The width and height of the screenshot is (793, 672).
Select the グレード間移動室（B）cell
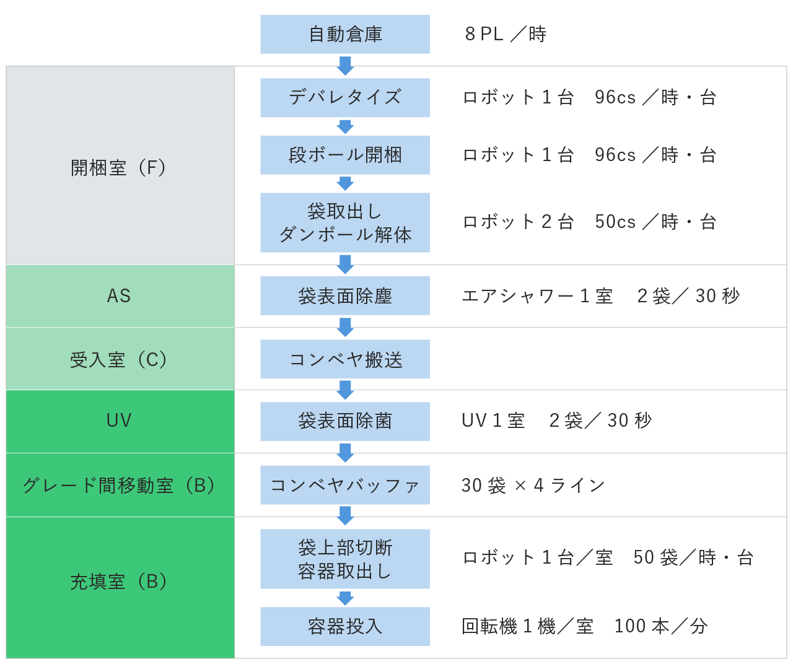click(x=120, y=485)
